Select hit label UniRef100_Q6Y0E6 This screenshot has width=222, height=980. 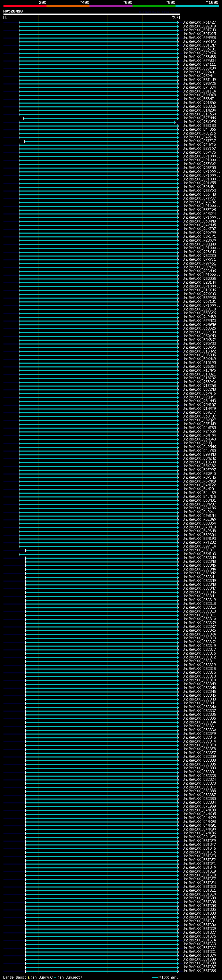point(199,122)
